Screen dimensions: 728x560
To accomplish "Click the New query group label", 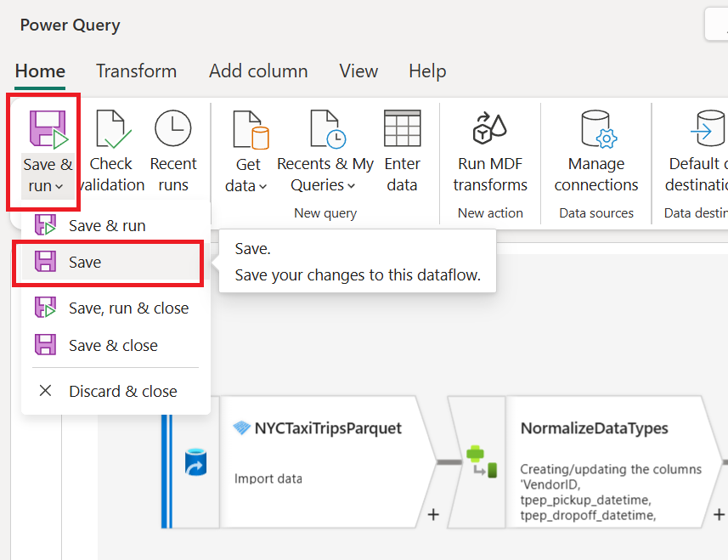I will pos(325,213).
